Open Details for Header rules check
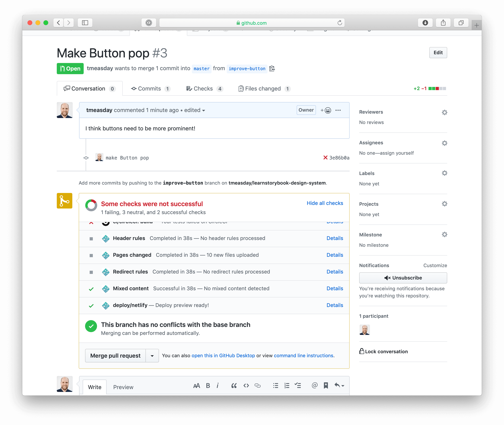The width and height of the screenshot is (504, 425). pyautogui.click(x=335, y=238)
